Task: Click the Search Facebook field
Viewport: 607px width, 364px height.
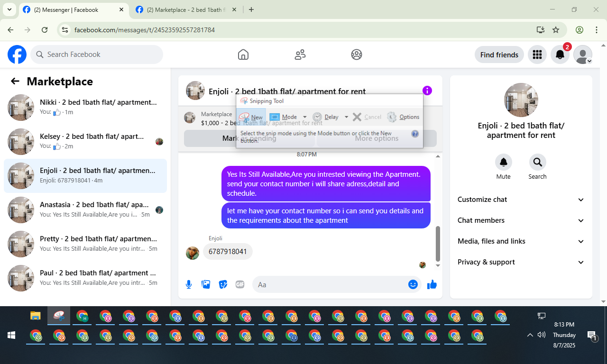Action: pos(97,55)
